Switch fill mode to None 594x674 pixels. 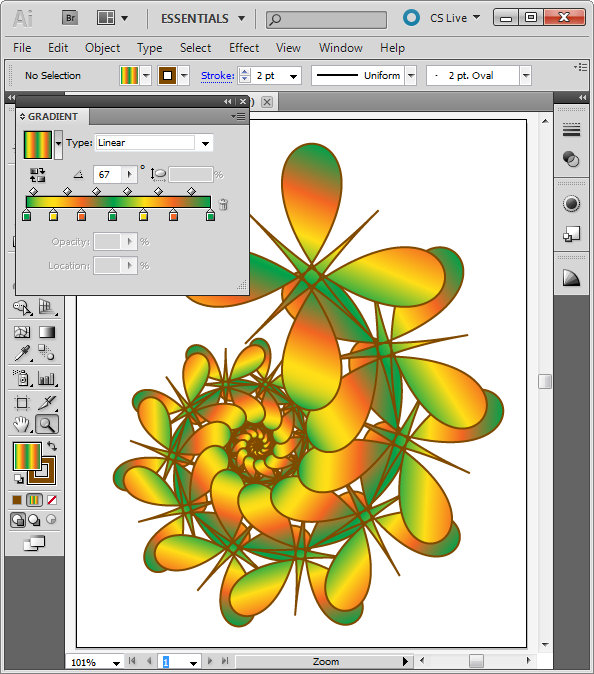[52, 500]
